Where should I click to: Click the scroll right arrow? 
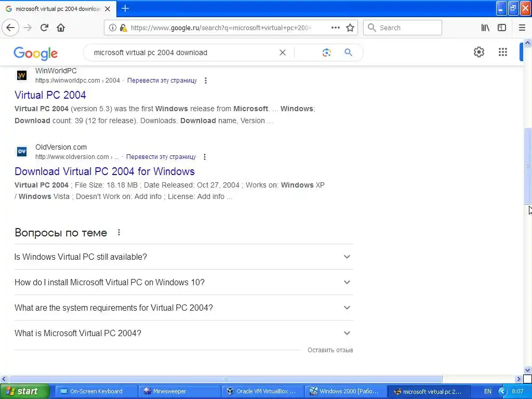[x=519, y=379]
